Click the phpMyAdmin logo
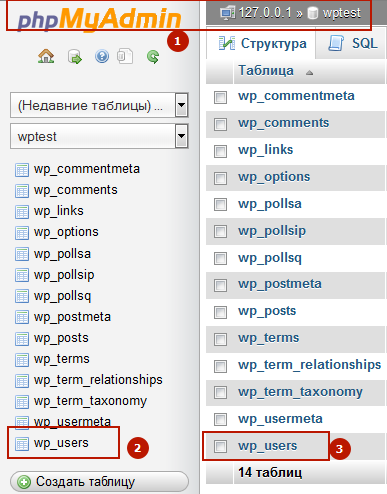Screen dimensions: 387x494 click(99, 19)
